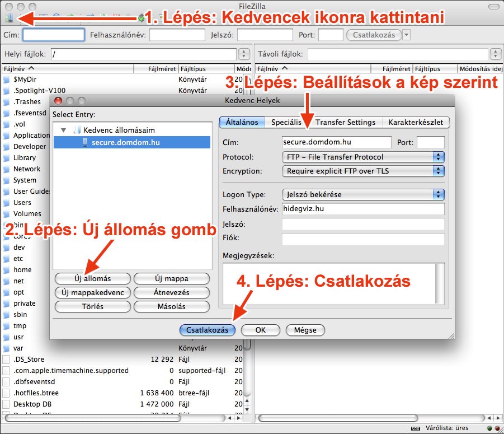Click the folder icon beside home
Image resolution: width=504 pixels, height=434 pixels.
(6, 270)
